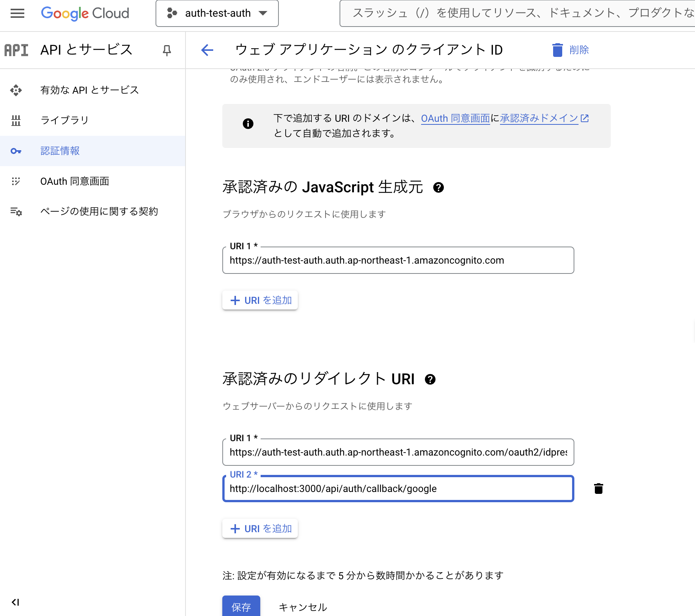Select the 認証情報 key icon
This screenshot has height=616, width=695.
tap(16, 151)
